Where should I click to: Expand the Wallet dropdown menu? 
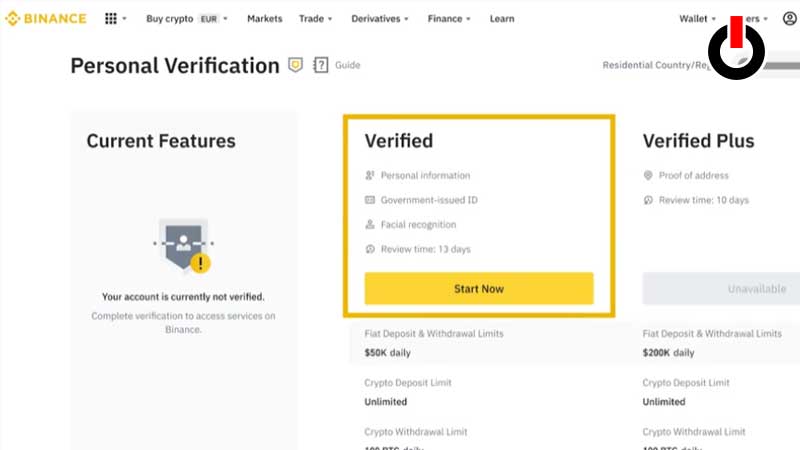coord(697,19)
